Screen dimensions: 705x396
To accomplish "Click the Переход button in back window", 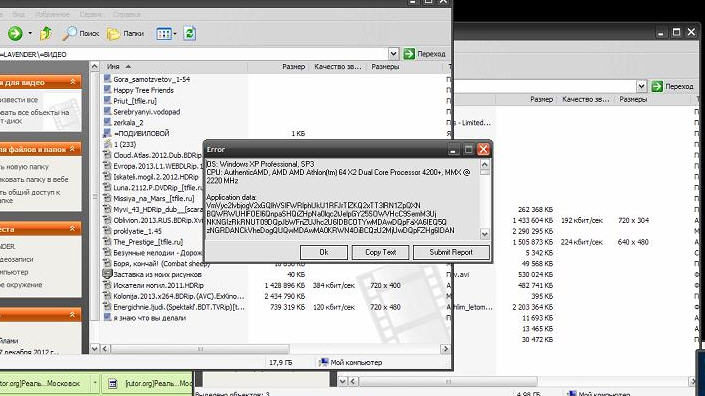I will (x=673, y=86).
